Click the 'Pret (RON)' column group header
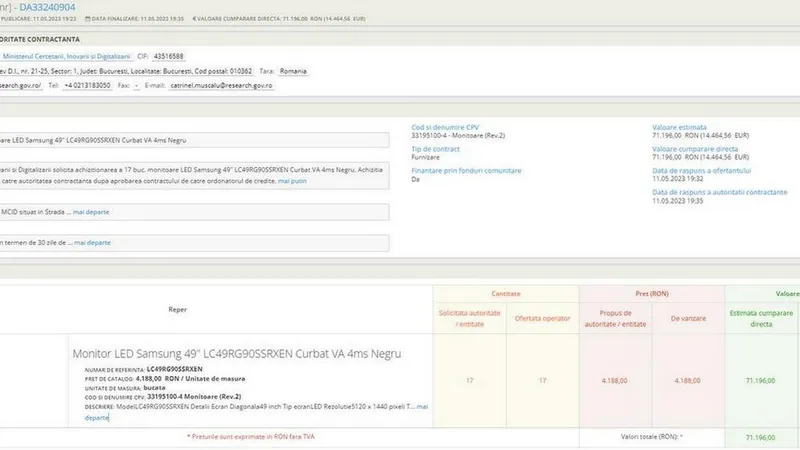 coord(652,294)
